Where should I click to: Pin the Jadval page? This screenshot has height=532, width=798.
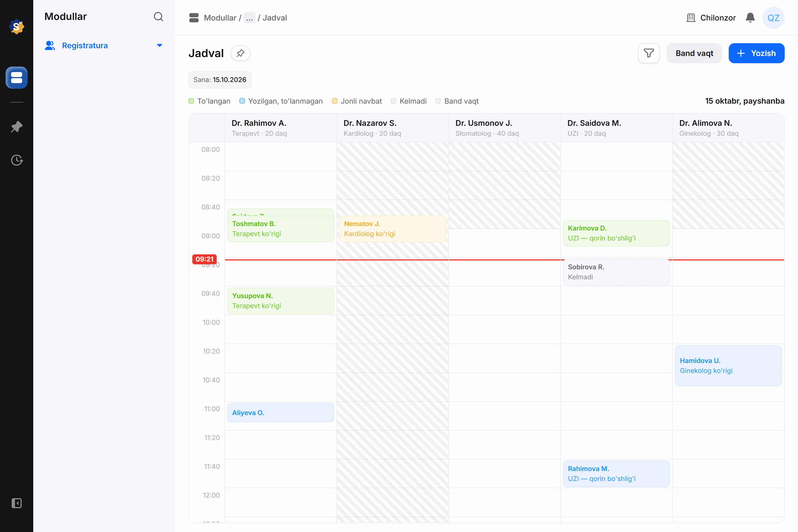pos(241,53)
